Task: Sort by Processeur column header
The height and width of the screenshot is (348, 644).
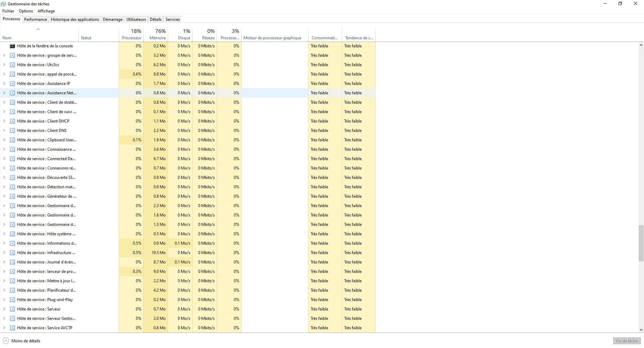Action: pos(131,38)
